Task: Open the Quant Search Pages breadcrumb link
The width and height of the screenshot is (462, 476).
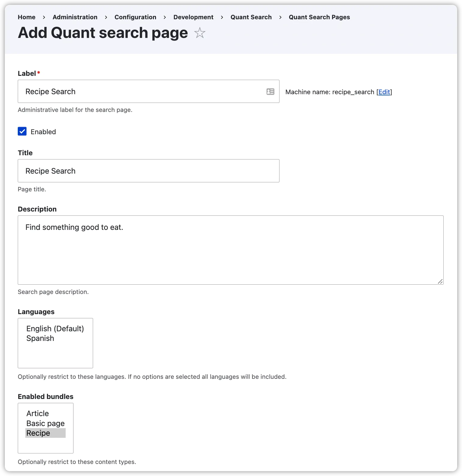Action: click(319, 17)
